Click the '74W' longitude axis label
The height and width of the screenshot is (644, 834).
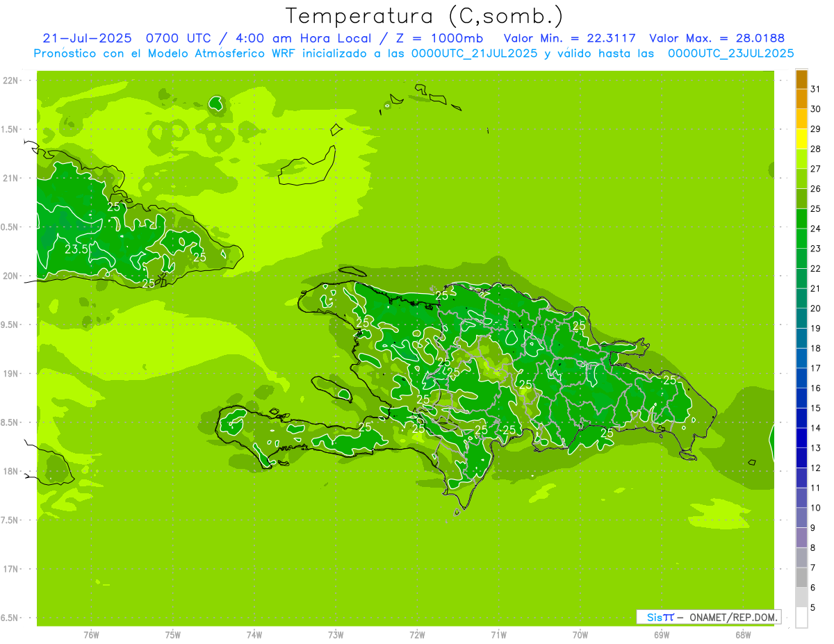(x=254, y=634)
